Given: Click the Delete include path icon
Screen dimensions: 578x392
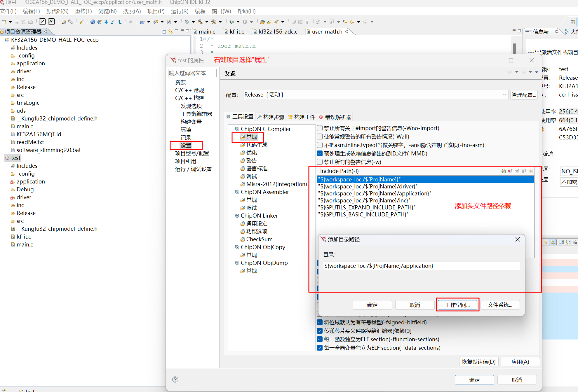Looking at the screenshot, I should point(510,171).
